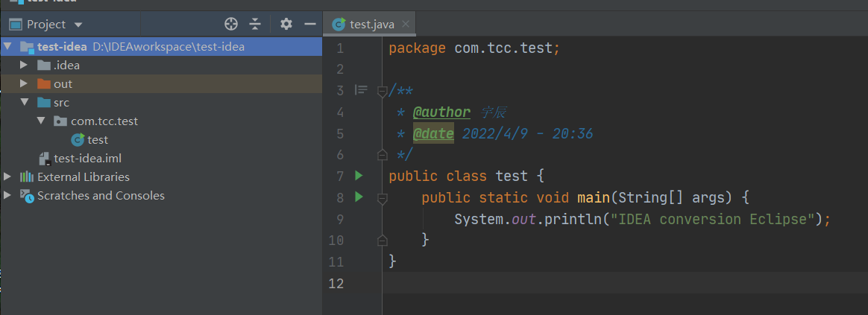Click the Project panel window icon
This screenshot has width=868, height=315.
point(16,25)
